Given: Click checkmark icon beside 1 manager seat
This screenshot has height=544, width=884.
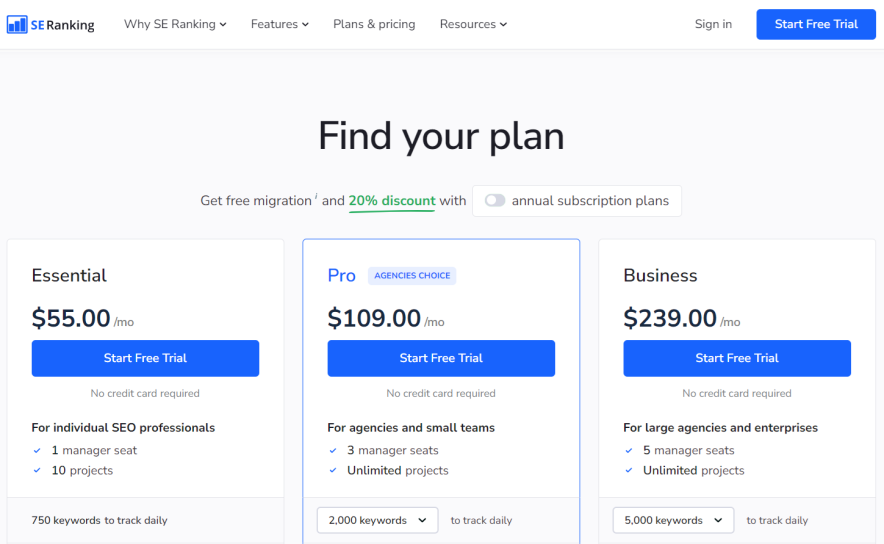Looking at the screenshot, I should click(x=37, y=450).
